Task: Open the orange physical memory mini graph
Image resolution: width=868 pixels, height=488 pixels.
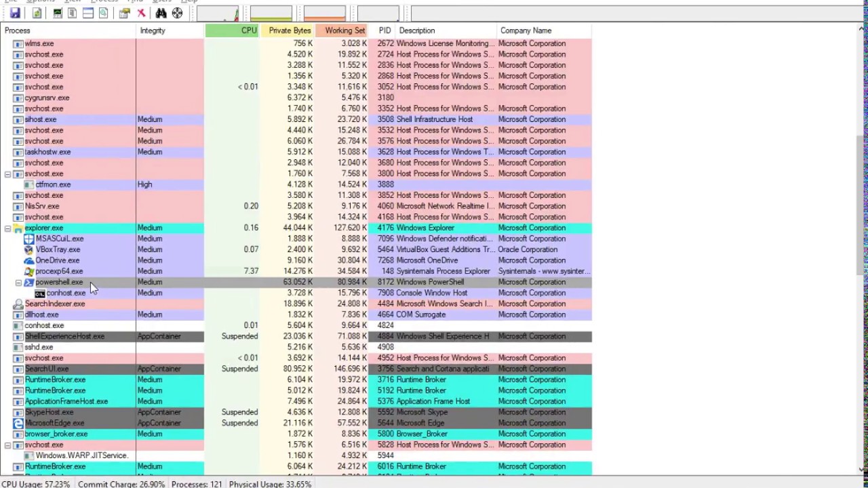Action: [325, 13]
